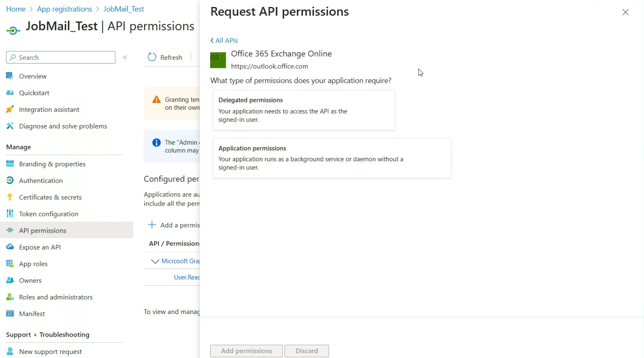Click the Integration assistant rocket icon
The image size is (644, 358).
coord(10,109)
